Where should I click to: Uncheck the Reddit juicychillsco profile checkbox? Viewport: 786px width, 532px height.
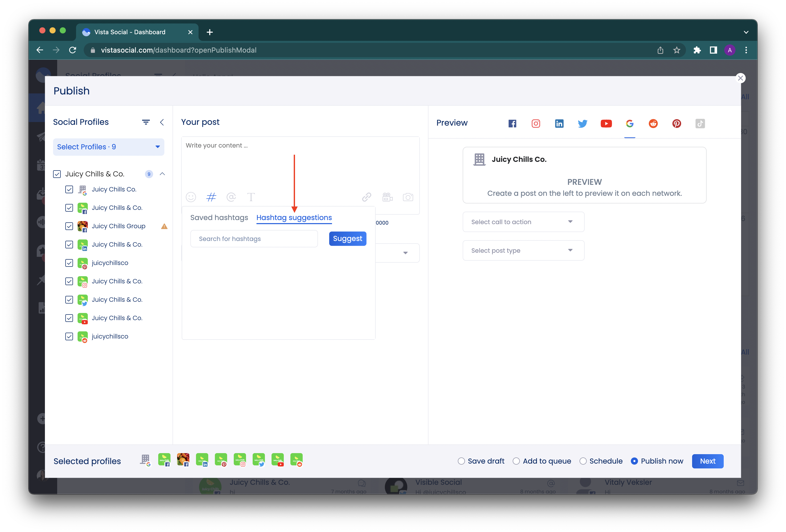click(69, 336)
